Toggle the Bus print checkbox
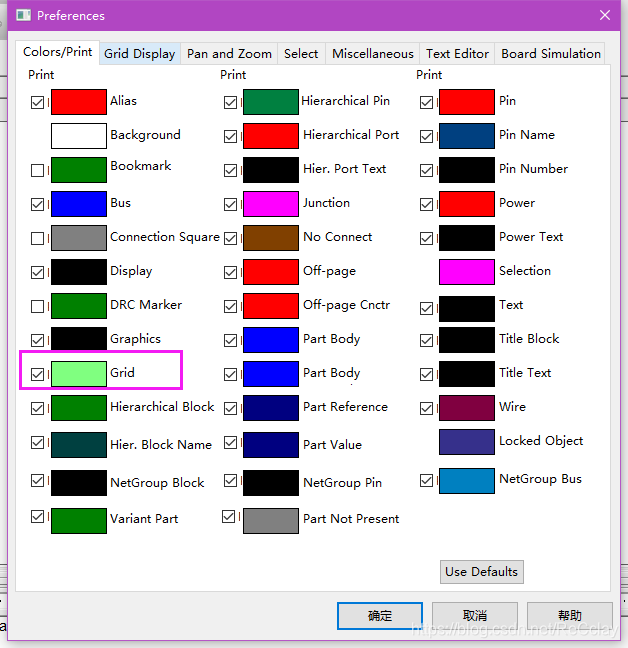Screen dimensions: 628x648 coord(38,204)
